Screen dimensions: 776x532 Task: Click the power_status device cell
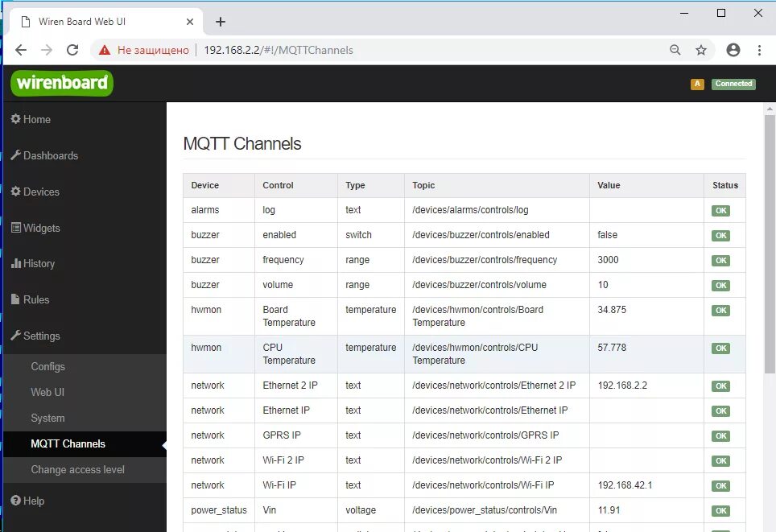point(219,509)
